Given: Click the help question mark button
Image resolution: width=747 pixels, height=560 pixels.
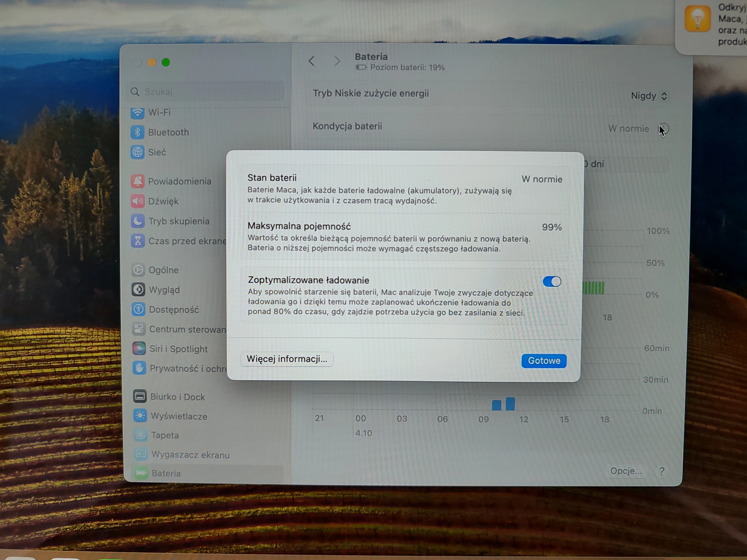Looking at the screenshot, I should point(662,471).
